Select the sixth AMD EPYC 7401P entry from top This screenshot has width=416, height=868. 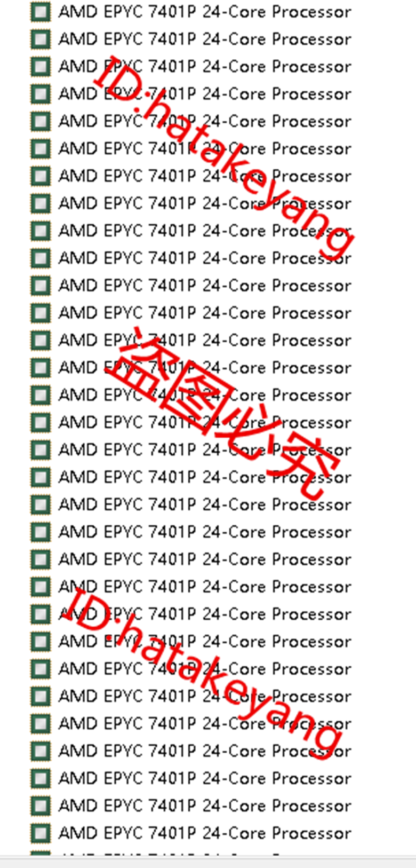[205, 149]
